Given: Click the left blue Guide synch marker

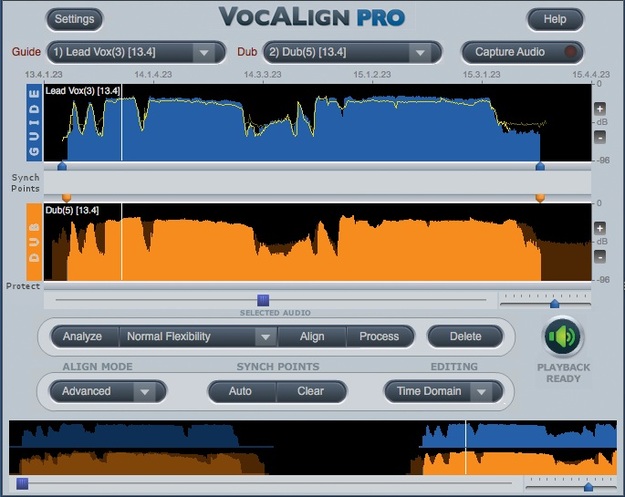Looking at the screenshot, I should 62,165.
